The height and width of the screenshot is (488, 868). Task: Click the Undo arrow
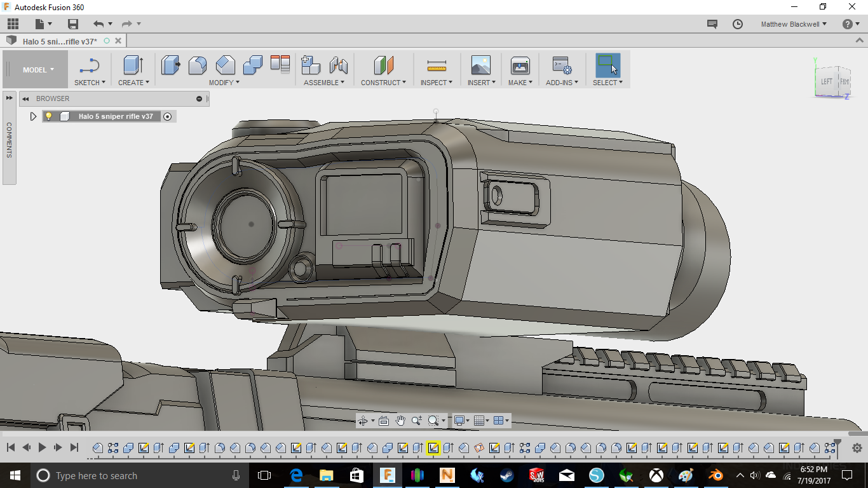point(98,24)
